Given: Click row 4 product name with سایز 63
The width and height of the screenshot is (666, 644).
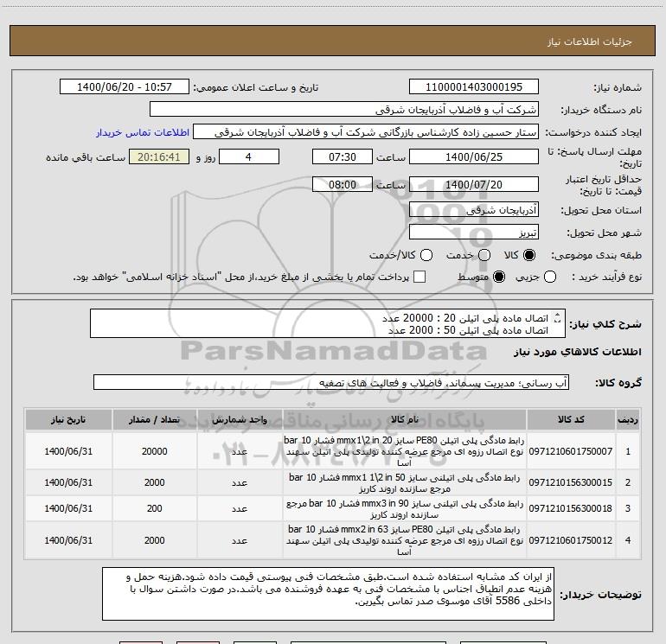Looking at the screenshot, I should [405, 540].
